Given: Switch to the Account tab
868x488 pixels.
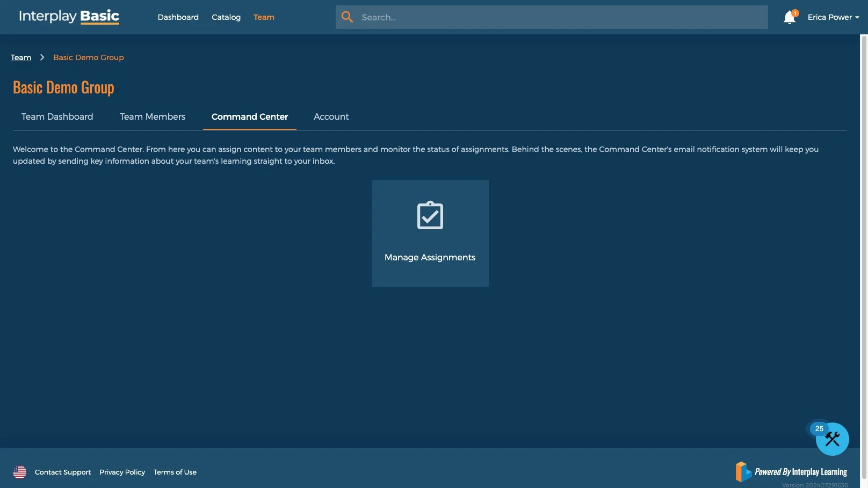Looking at the screenshot, I should [x=331, y=116].
